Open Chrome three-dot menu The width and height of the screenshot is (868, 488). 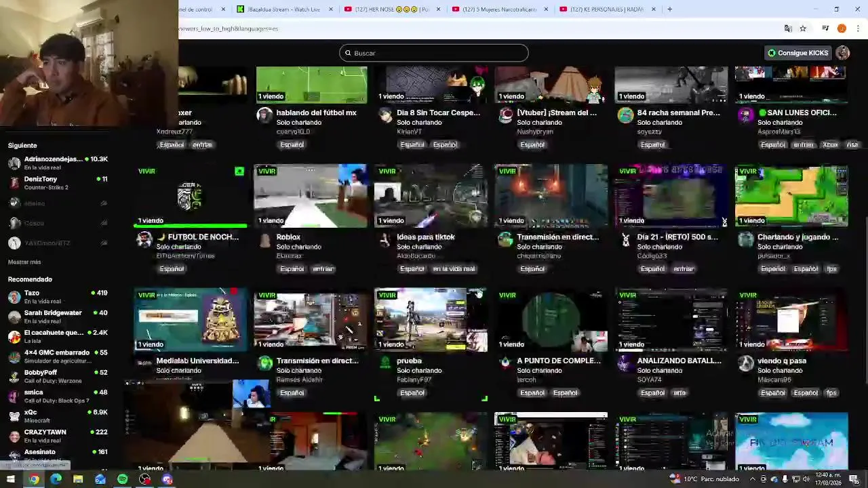[858, 28]
